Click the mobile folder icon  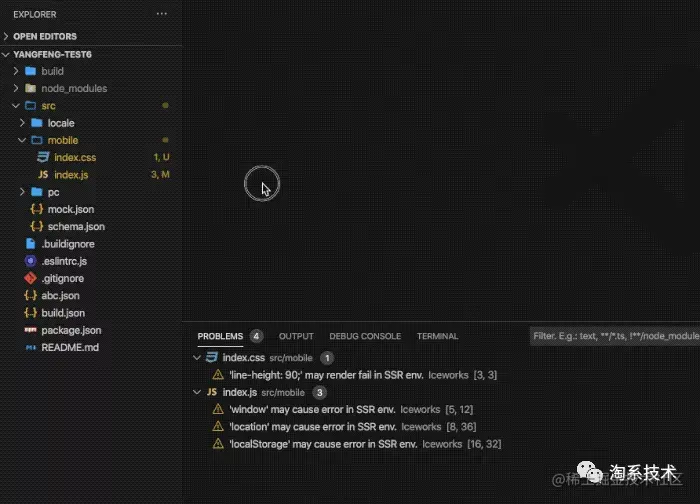(x=37, y=140)
